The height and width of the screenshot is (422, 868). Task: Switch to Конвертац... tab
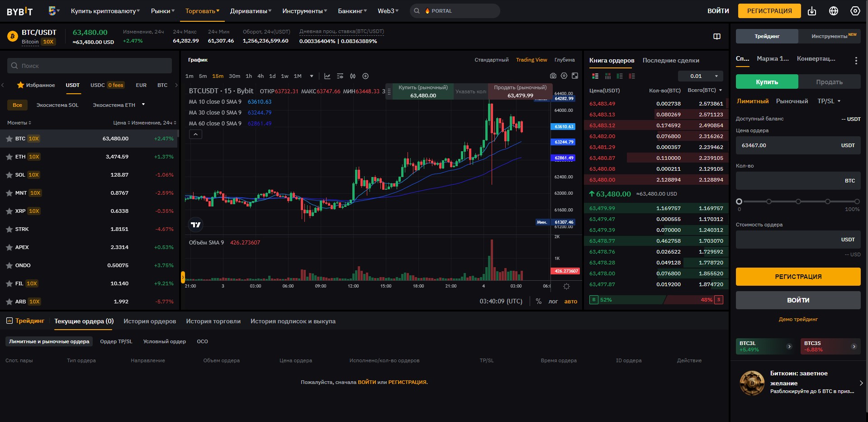tap(816, 58)
